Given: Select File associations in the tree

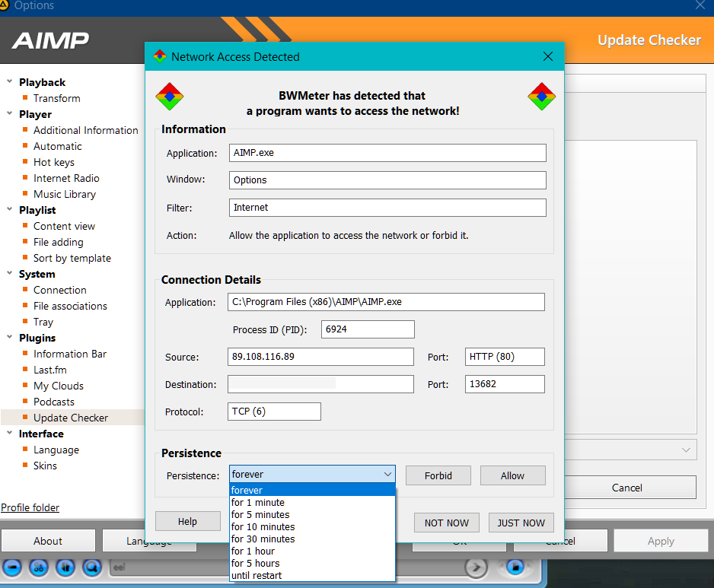Looking at the screenshot, I should [70, 306].
